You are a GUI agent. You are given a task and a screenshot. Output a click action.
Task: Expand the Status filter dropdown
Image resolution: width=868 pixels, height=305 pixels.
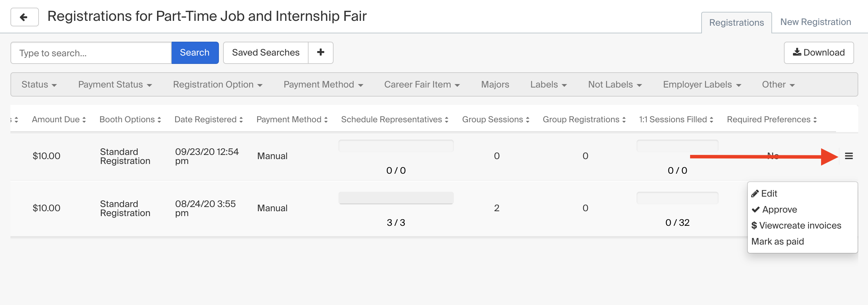[x=39, y=84]
